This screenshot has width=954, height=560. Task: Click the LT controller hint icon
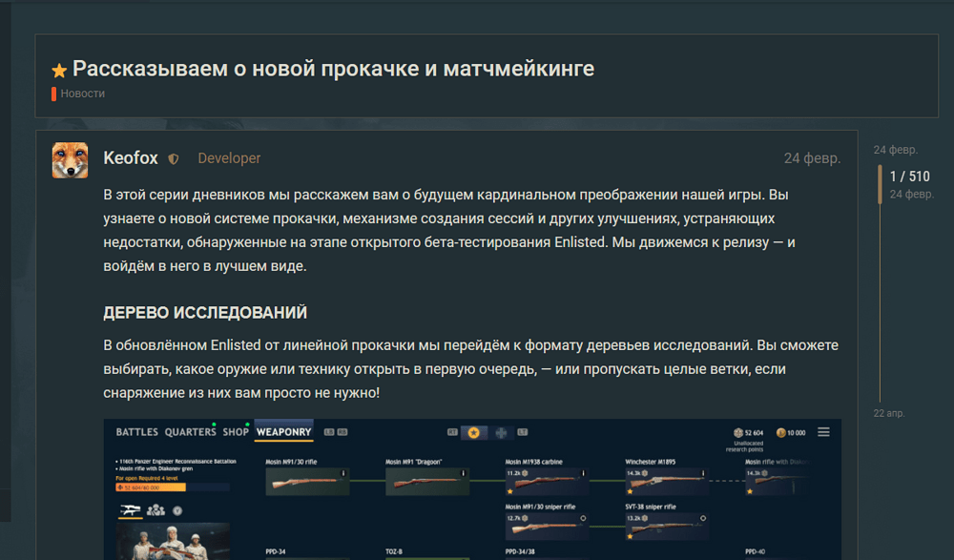(523, 432)
